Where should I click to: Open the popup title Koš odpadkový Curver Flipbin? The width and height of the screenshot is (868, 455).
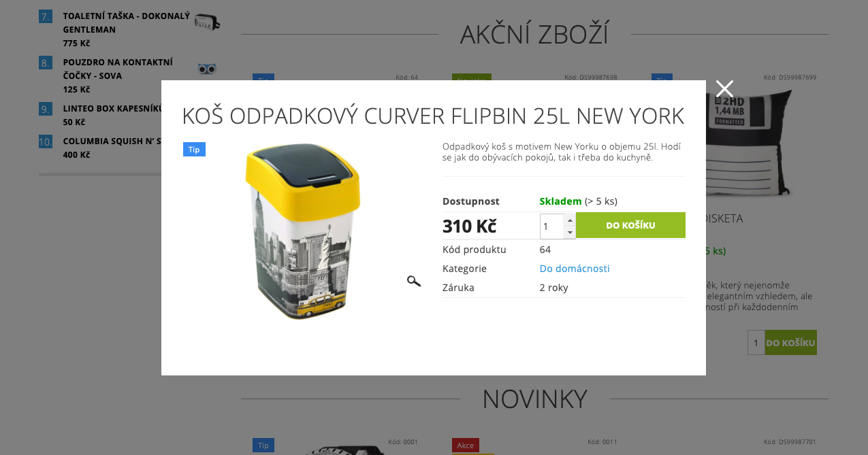(x=433, y=116)
